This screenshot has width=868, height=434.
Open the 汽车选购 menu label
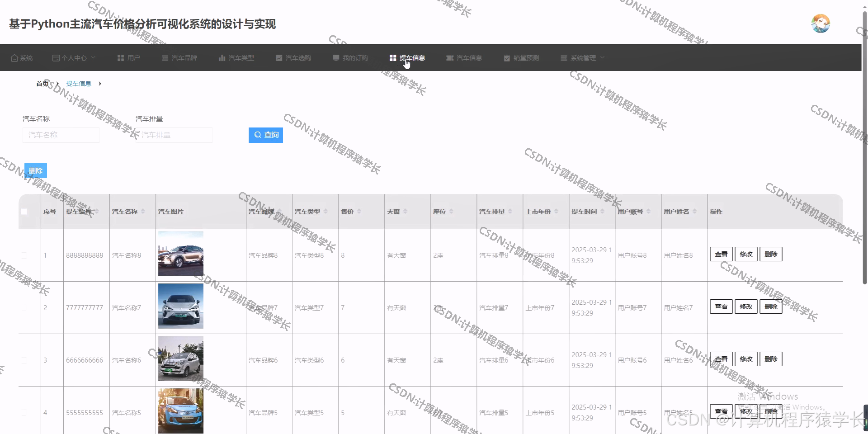tap(298, 58)
